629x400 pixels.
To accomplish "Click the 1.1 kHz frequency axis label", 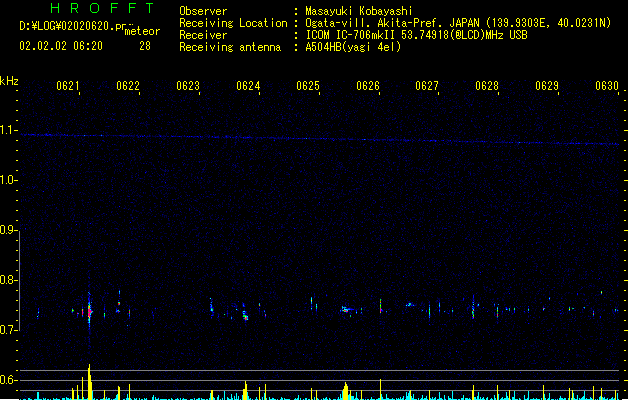I will tap(8, 130).
